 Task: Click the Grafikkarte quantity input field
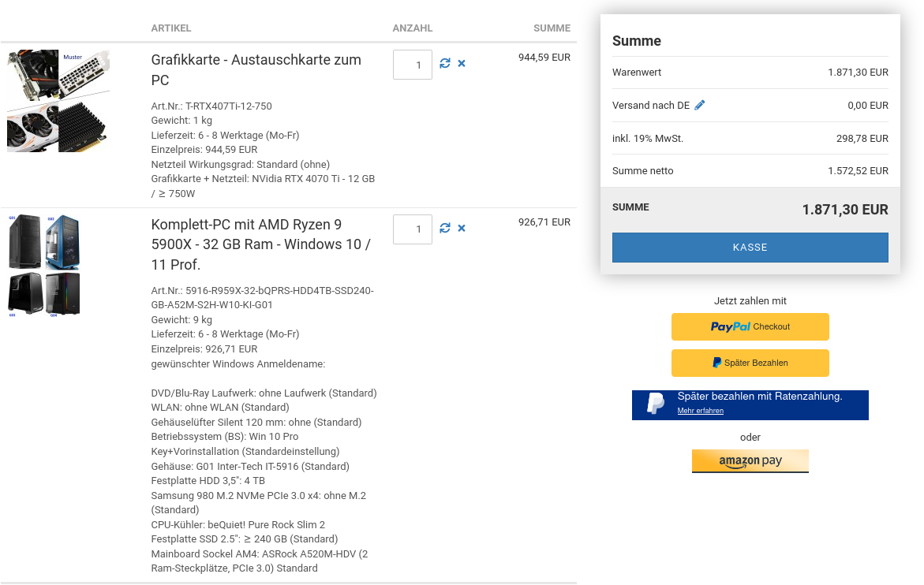pyautogui.click(x=412, y=64)
